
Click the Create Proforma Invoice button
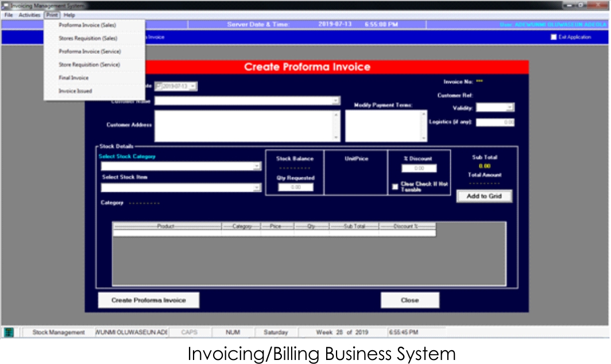148,300
